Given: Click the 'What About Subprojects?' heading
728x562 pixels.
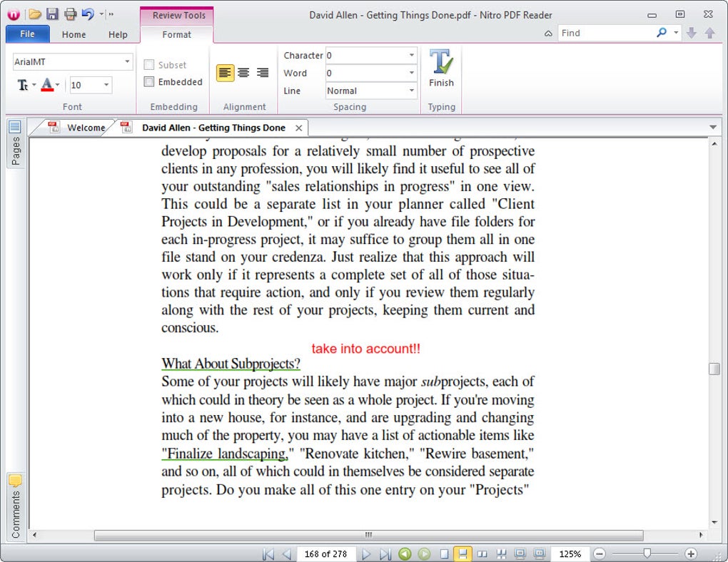Looking at the screenshot, I should pos(231,364).
